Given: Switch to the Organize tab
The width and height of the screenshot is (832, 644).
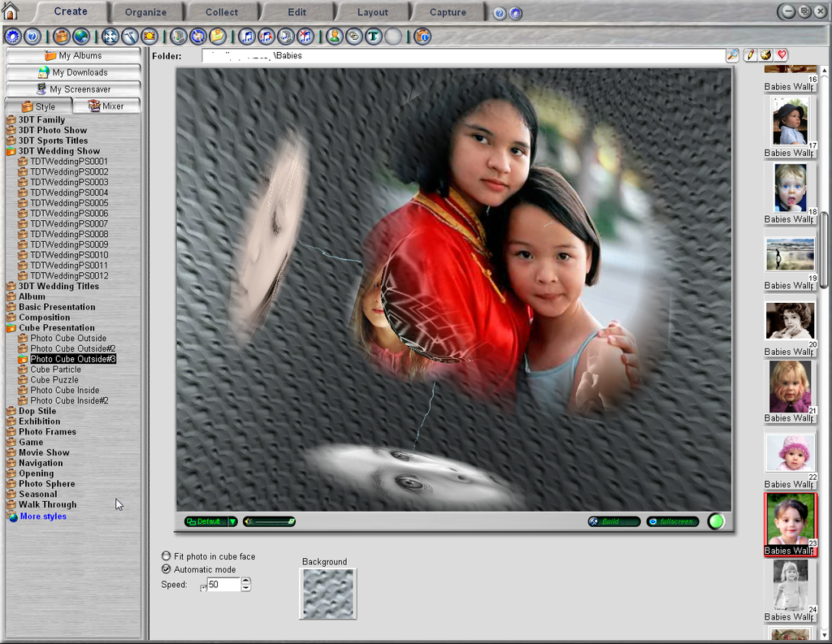Looking at the screenshot, I should (x=145, y=12).
